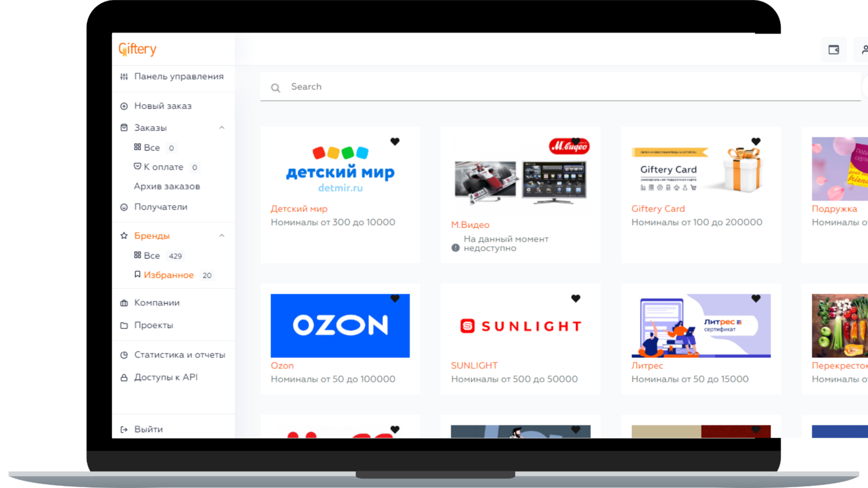This screenshot has width=868, height=488.
Task: Click the plus icon beside Новый заказ
Action: (x=124, y=106)
